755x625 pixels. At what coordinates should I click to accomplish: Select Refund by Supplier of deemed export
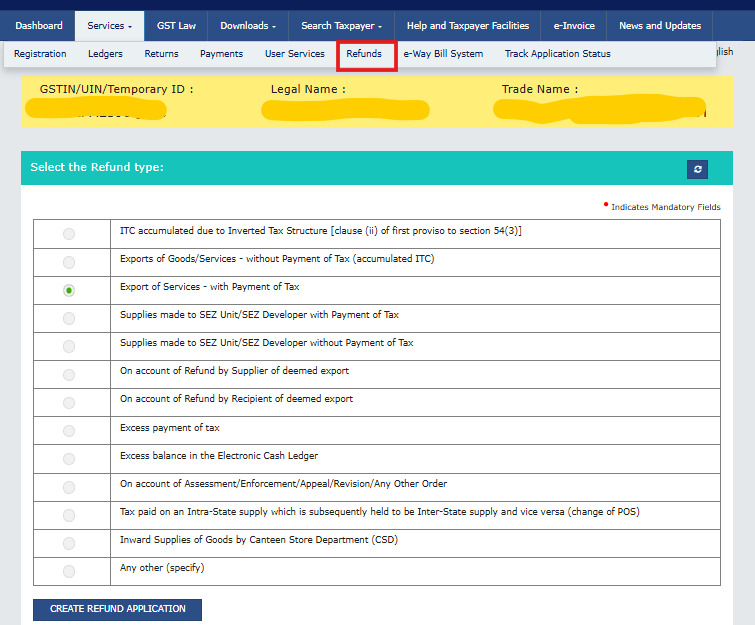(x=69, y=375)
